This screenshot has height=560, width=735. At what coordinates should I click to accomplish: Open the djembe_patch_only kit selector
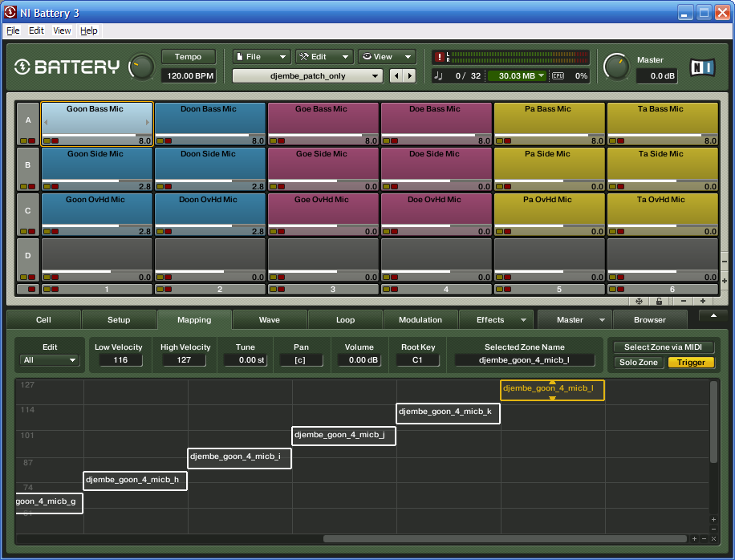click(x=307, y=76)
